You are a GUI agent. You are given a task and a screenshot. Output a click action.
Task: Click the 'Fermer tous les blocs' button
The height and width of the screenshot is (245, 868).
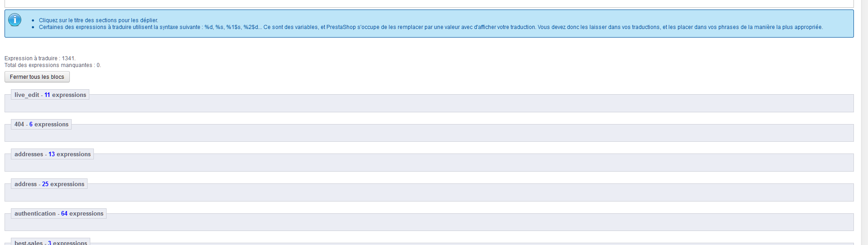pyautogui.click(x=37, y=77)
